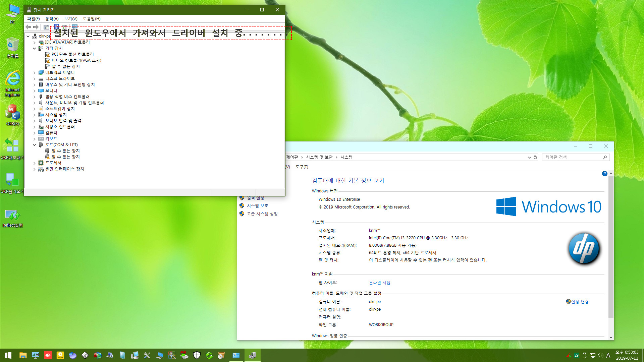This screenshot has height=362, width=644.
Task: Select 사운드, 비디오 및 게임 컨트롤러 category
Action: [74, 103]
